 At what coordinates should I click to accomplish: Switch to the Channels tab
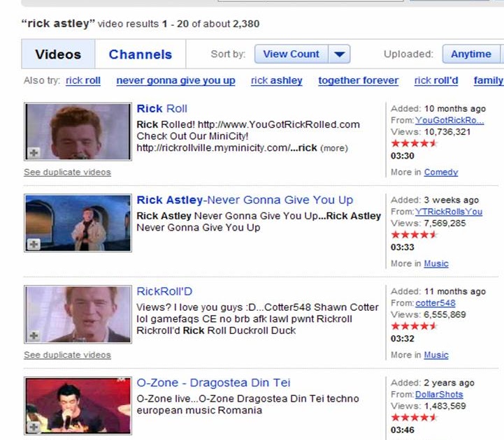(x=141, y=54)
